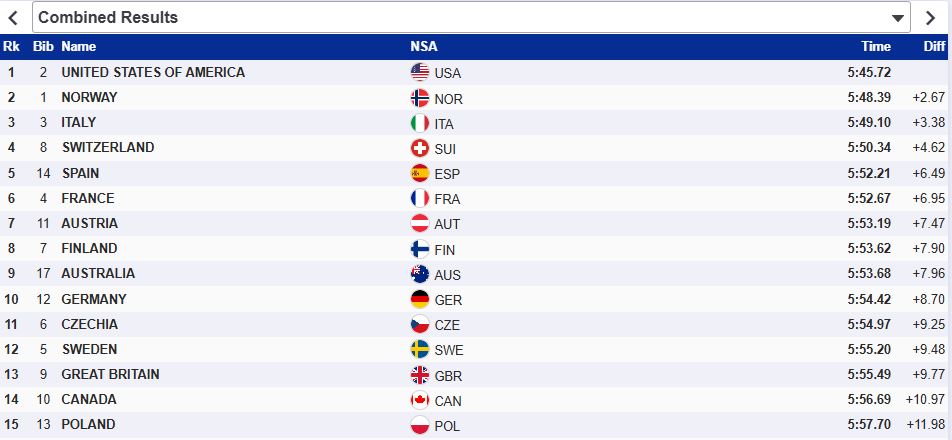Click the Bib column header

pyautogui.click(x=43, y=46)
